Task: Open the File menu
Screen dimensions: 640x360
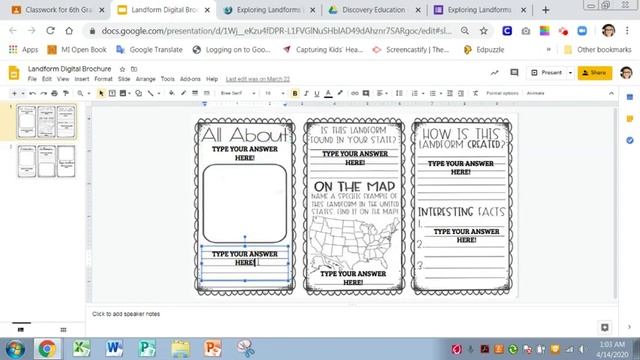Action: pos(32,79)
